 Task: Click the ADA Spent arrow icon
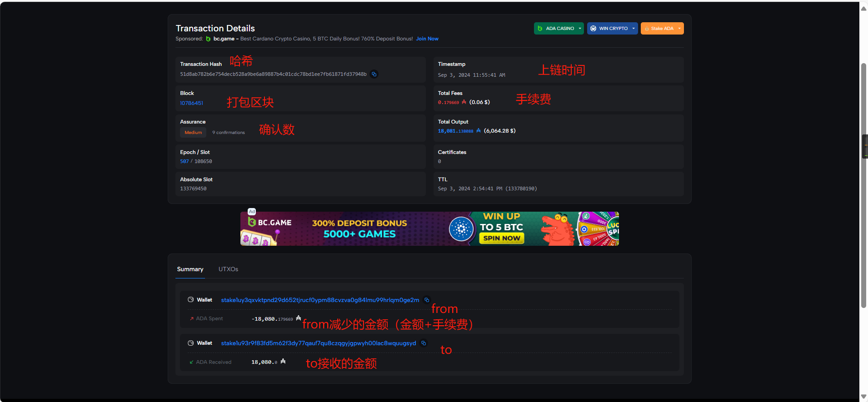[192, 318]
